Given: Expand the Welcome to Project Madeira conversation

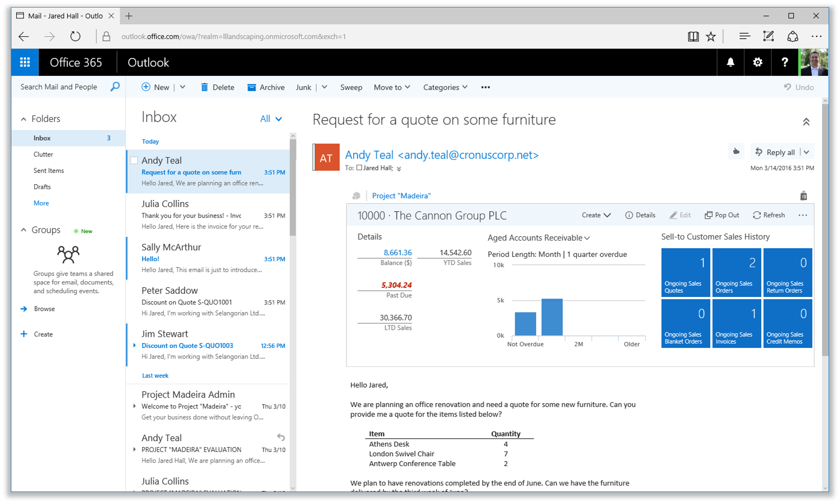Looking at the screenshot, I should 134,406.
